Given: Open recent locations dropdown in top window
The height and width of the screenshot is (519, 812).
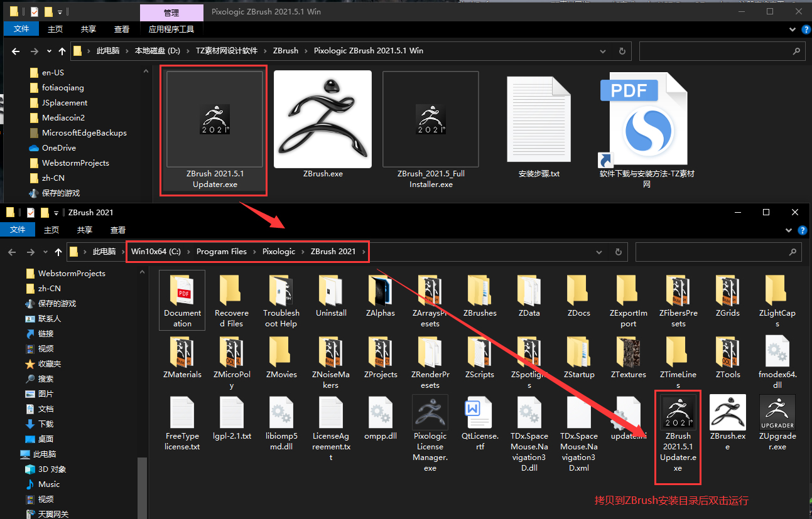Looking at the screenshot, I should pos(48,51).
